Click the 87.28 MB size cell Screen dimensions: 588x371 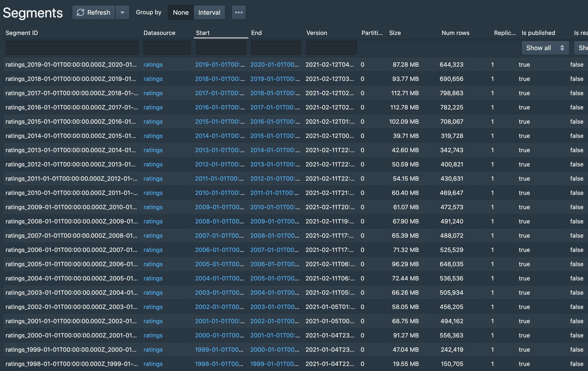point(406,65)
